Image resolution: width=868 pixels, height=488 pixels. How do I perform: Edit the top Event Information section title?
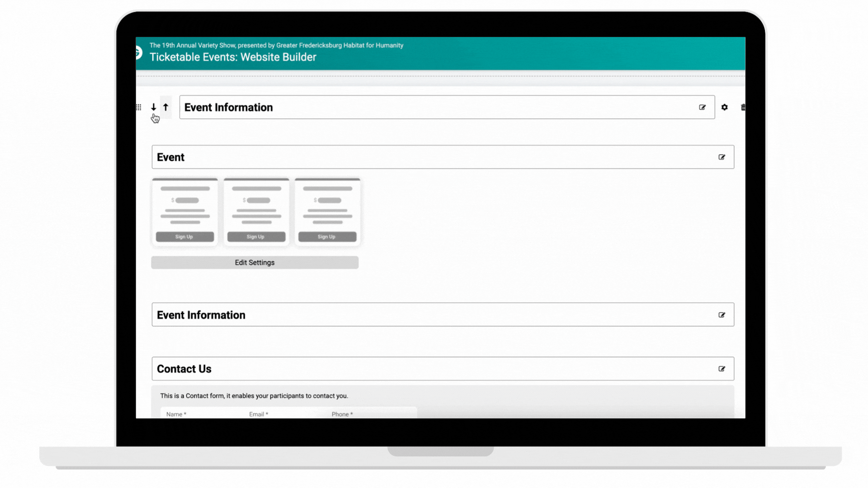click(x=702, y=107)
